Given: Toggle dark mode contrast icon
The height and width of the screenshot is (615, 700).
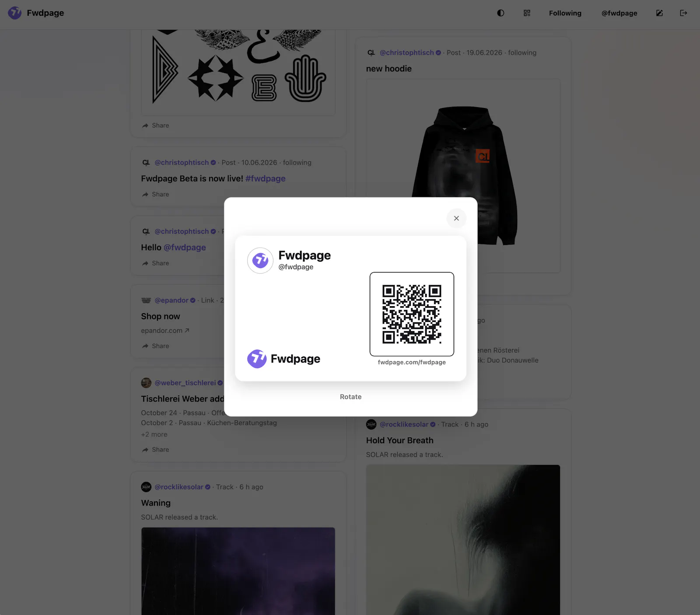Looking at the screenshot, I should (x=500, y=13).
